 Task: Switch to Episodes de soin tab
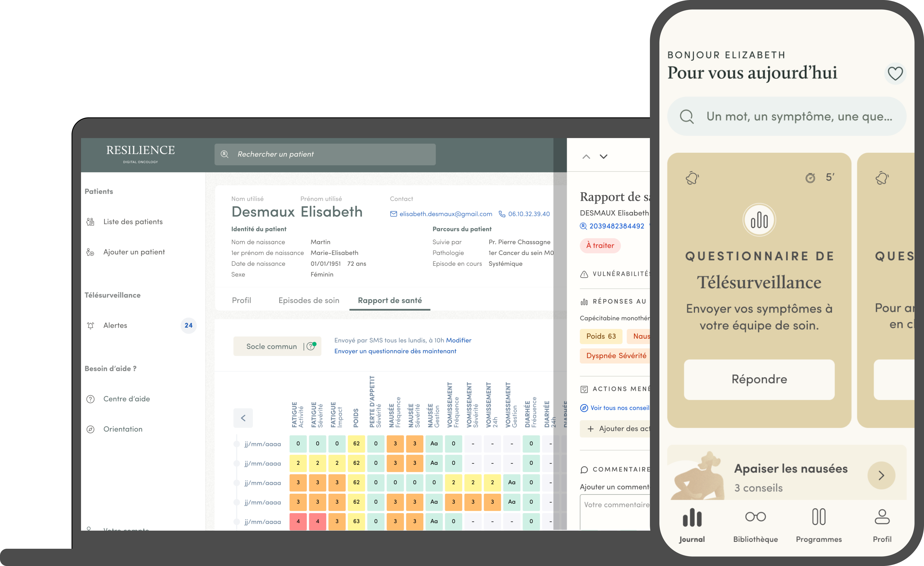(x=309, y=300)
